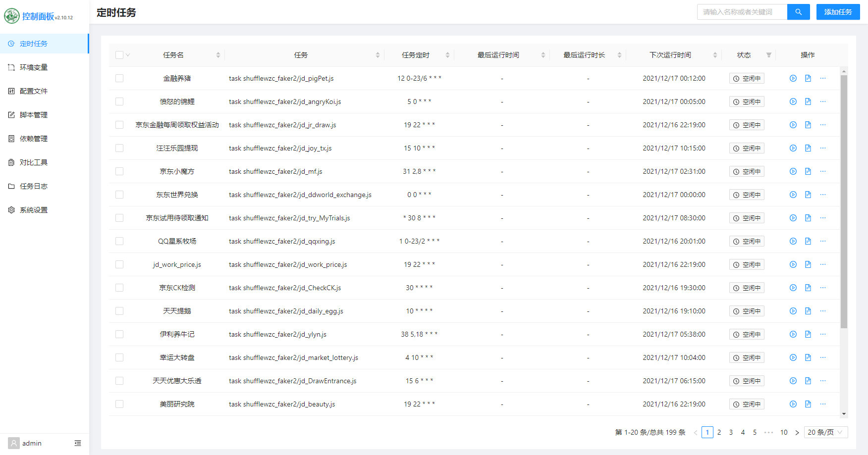This screenshot has height=455, width=868.
Task: Sort by 下次运行时间 column
Action: pyautogui.click(x=715, y=55)
